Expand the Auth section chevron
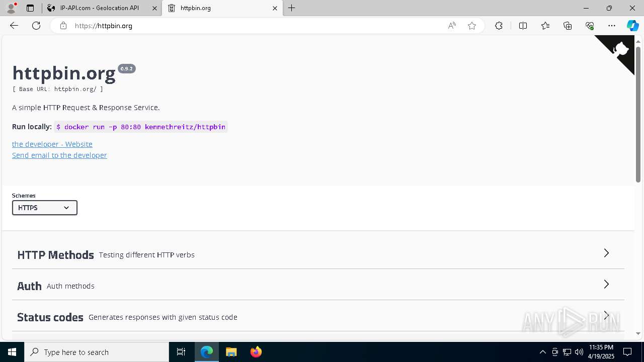The width and height of the screenshot is (644, 362). coord(606,285)
